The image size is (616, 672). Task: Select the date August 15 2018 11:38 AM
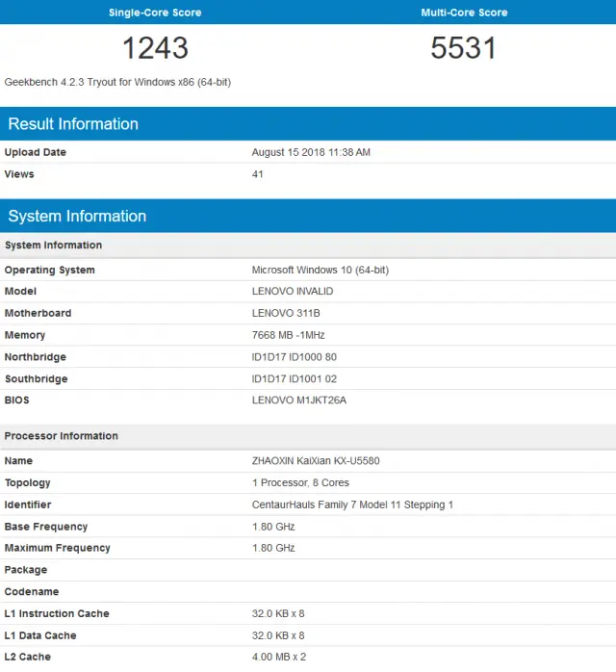click(x=311, y=152)
